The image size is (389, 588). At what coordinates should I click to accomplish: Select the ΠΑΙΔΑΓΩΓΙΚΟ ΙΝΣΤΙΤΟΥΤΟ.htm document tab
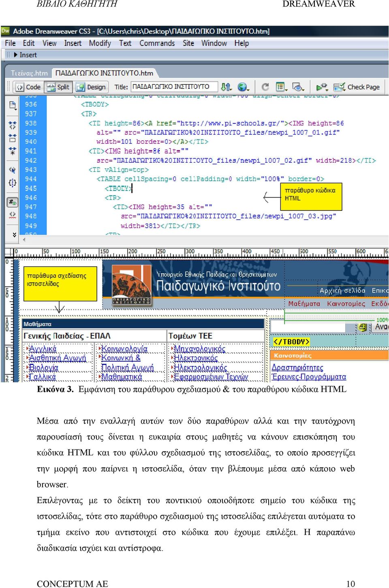(104, 73)
